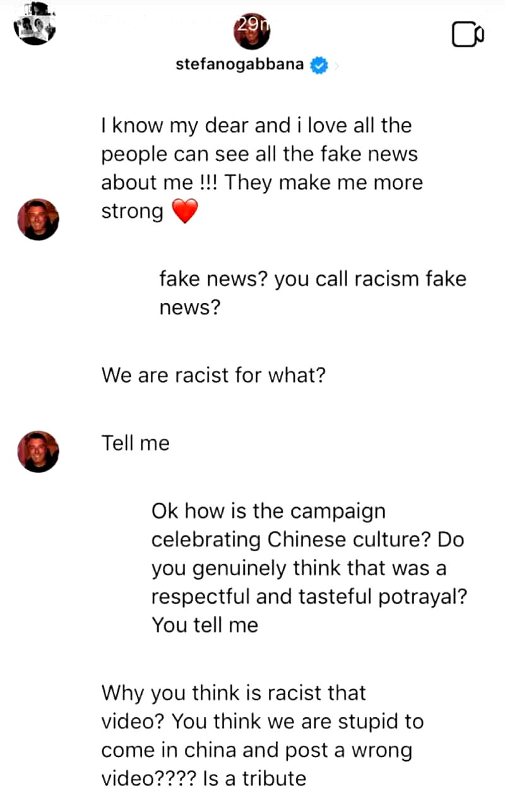Tap the 'Tell me' message text

(x=135, y=443)
